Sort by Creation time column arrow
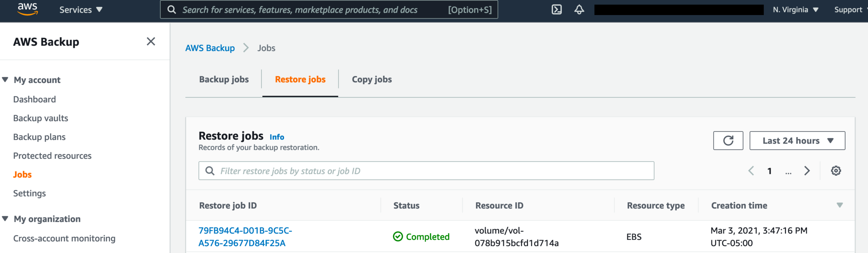Screen dimensions: 868x253 840,205
